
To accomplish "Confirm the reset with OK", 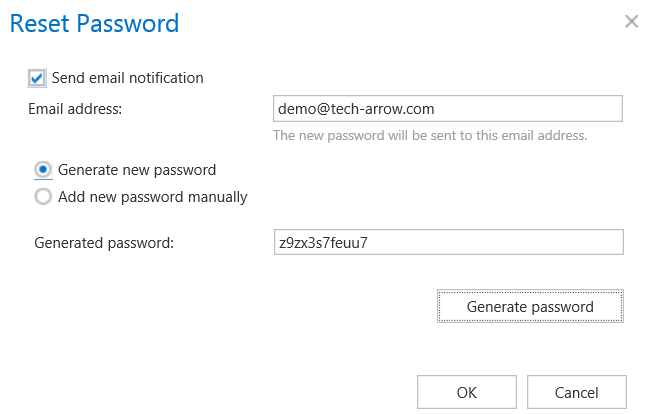I will [466, 392].
